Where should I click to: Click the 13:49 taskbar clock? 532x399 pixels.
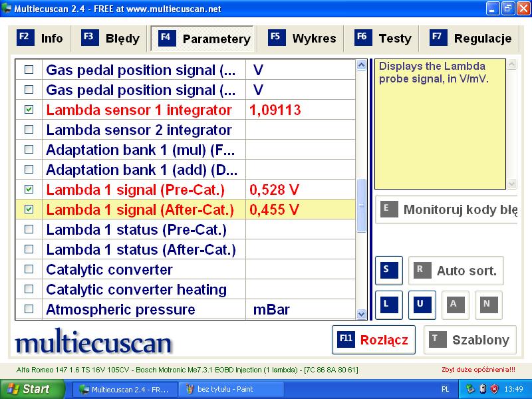coord(513,389)
